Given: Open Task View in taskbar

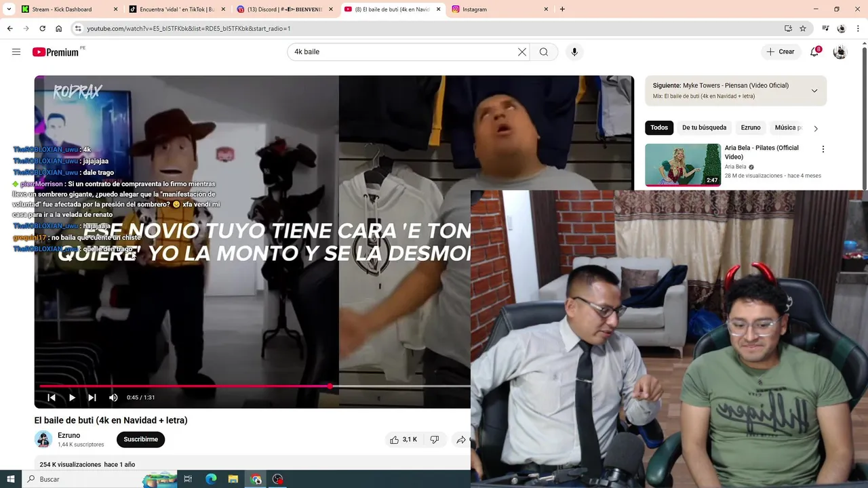Looking at the screenshot, I should coord(188,479).
